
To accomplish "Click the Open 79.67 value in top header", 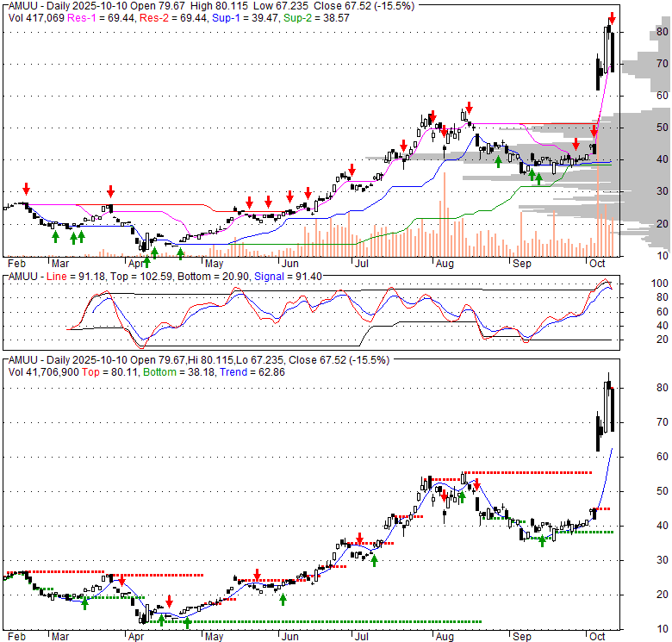I will point(159,6).
